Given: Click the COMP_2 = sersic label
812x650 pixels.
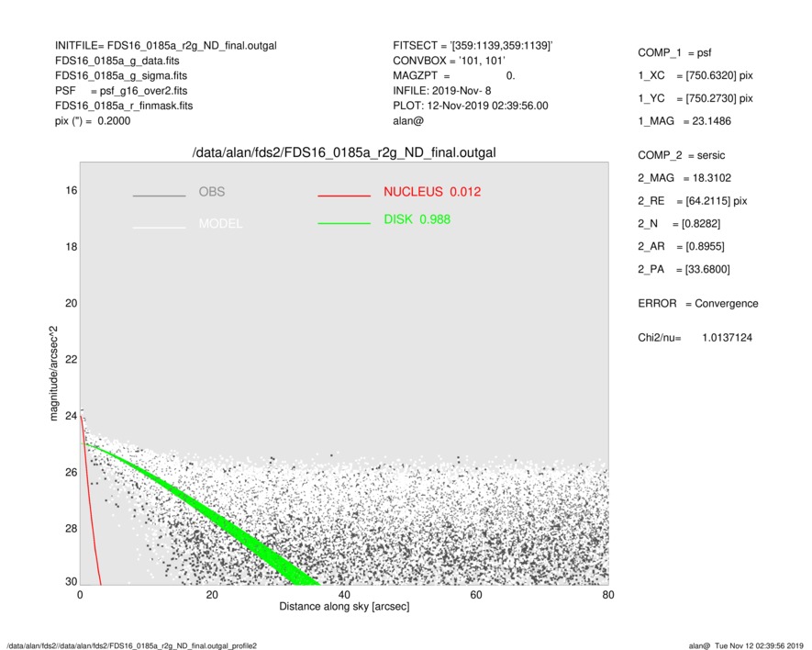Looking at the screenshot, I should tap(682, 155).
